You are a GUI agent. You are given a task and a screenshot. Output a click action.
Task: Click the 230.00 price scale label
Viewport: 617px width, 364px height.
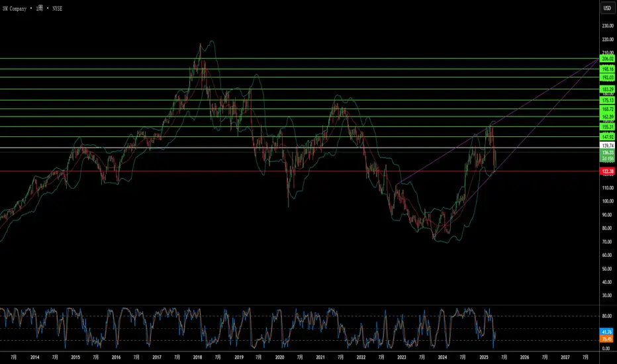607,26
